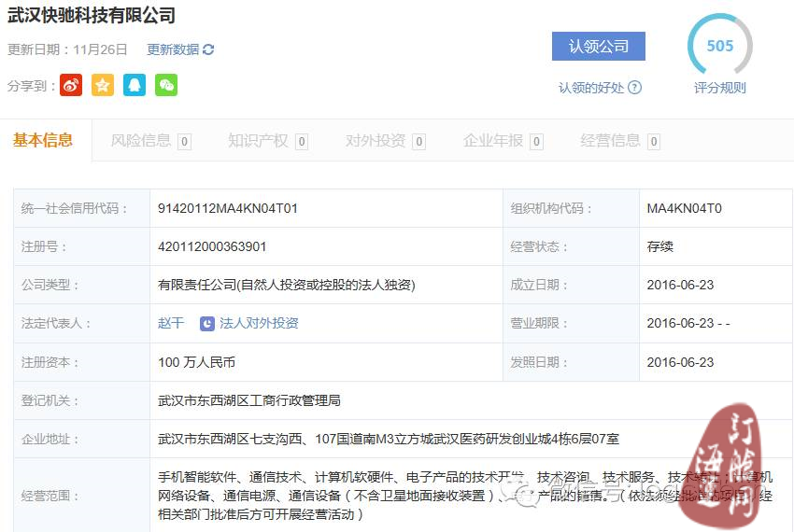Click founding date value next to 成立日期
Image resolution: width=794 pixels, height=532 pixels.
point(681,285)
